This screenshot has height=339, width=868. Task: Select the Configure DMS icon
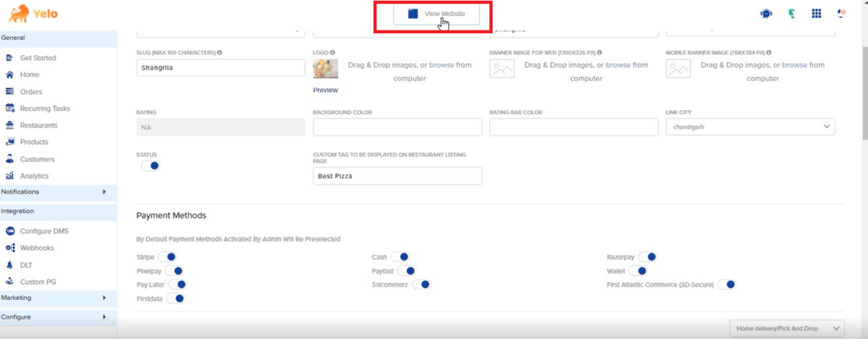pos(10,231)
